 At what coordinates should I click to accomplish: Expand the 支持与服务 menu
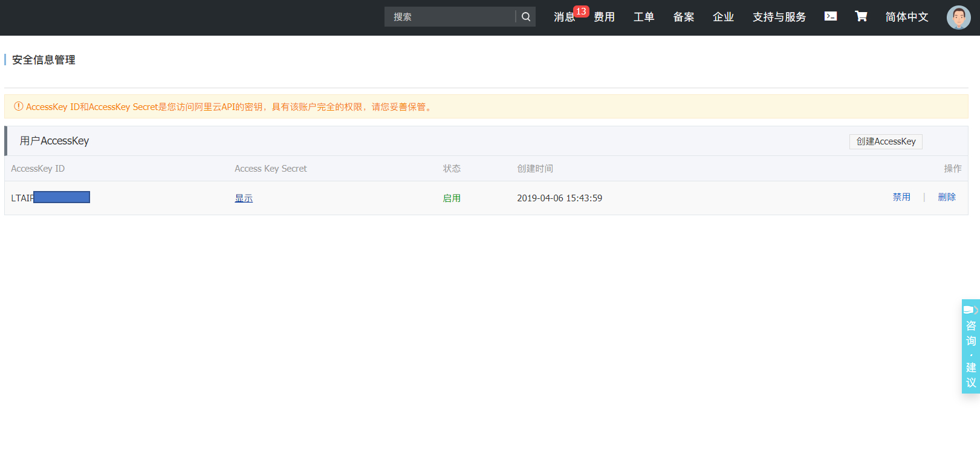[x=779, y=17]
